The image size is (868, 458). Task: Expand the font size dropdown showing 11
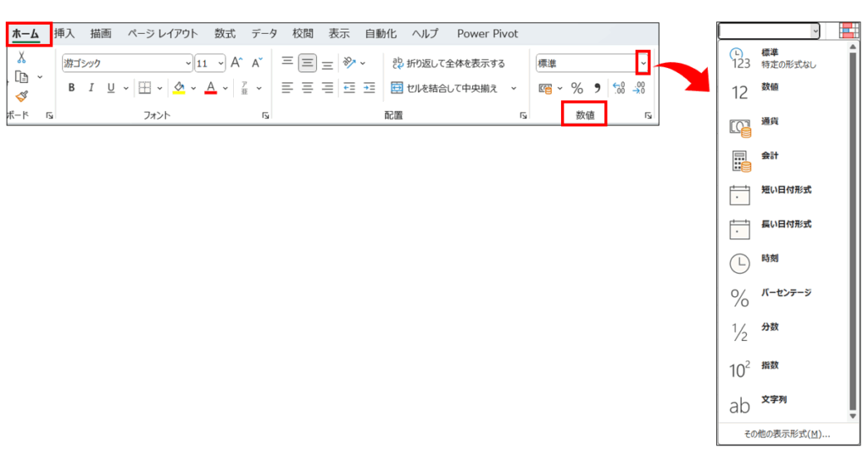[x=220, y=64]
